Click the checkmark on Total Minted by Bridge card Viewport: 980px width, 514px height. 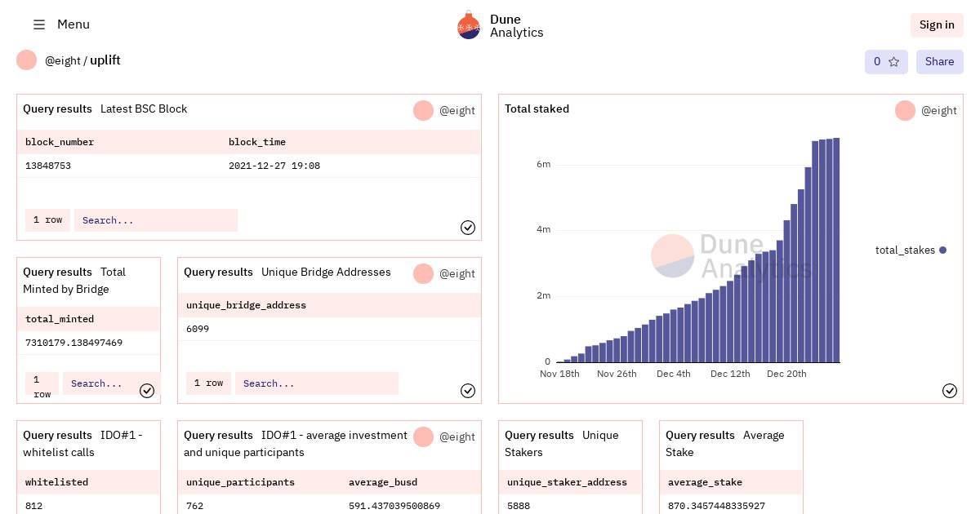click(x=147, y=391)
